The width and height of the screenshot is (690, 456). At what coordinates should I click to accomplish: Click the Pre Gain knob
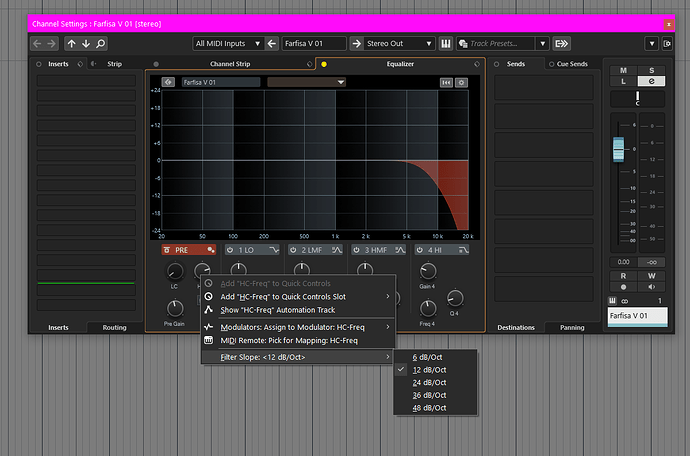tap(175, 309)
